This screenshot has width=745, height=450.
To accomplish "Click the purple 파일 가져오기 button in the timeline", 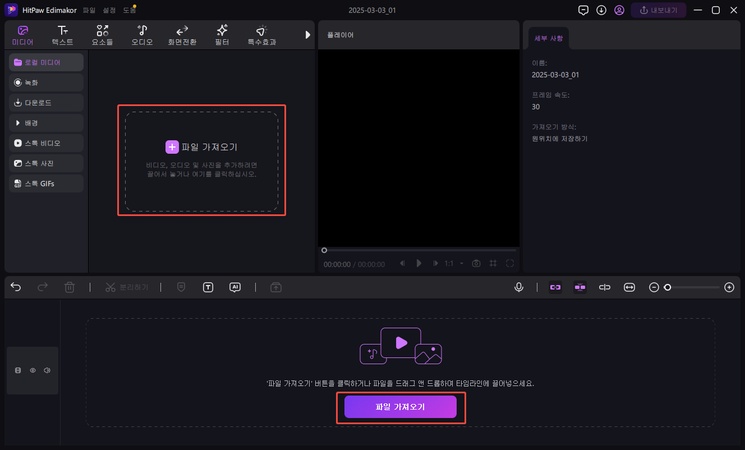I will tap(400, 407).
